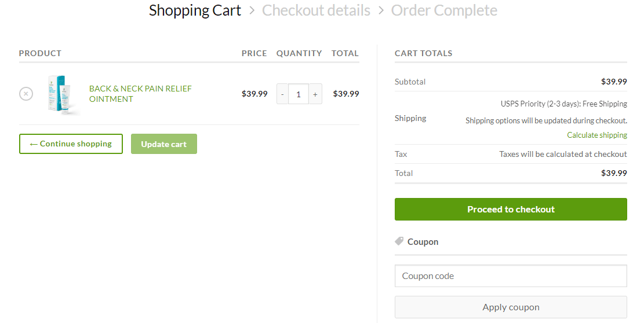This screenshot has height=323, width=644.
Task: Remove the ointment from the cart
Action: pos(26,94)
